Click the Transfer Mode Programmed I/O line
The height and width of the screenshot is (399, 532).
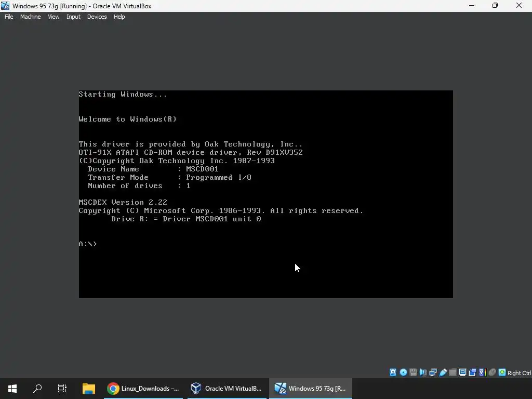point(170,177)
